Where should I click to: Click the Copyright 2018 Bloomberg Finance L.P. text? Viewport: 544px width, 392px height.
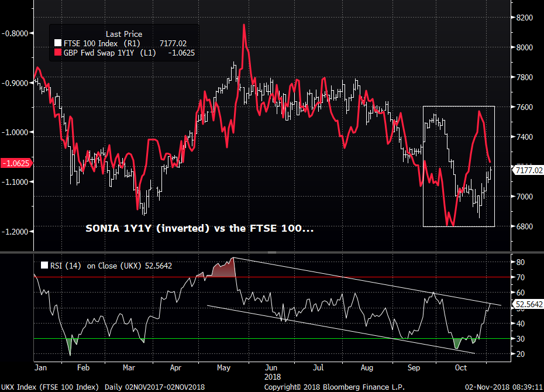point(335,387)
